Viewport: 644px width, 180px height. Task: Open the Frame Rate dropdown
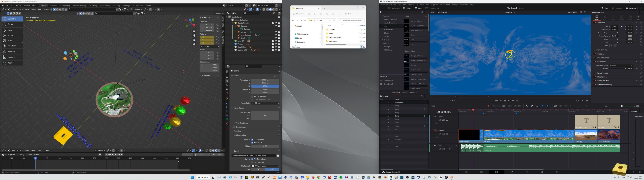coord(265,103)
